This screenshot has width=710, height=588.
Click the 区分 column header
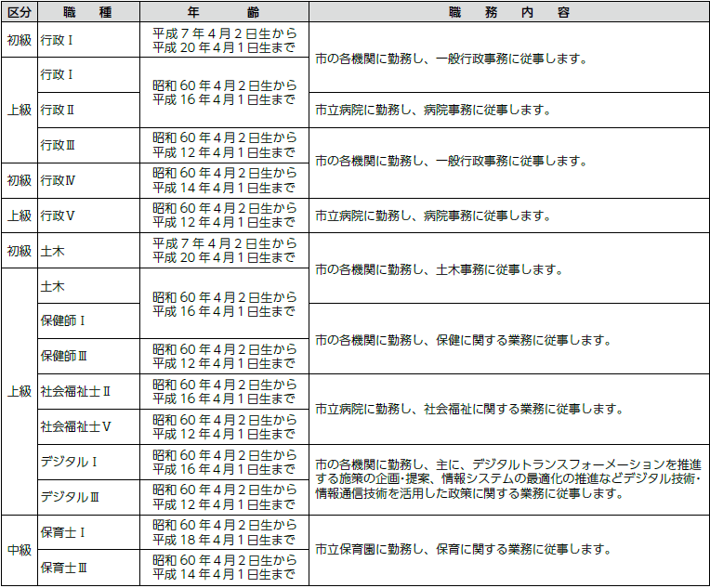click(19, 13)
